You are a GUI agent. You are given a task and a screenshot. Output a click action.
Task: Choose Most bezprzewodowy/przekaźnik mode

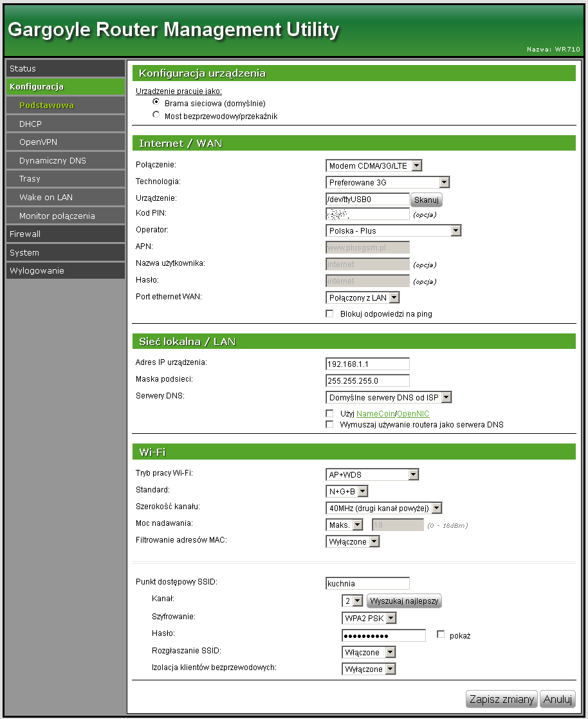pyautogui.click(x=156, y=115)
